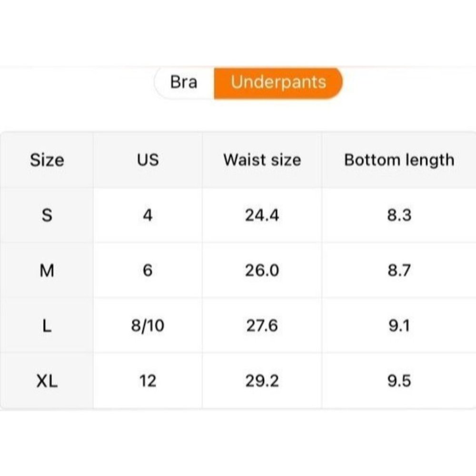
Task: Click the 27.6 waist size value
Action: tap(262, 326)
